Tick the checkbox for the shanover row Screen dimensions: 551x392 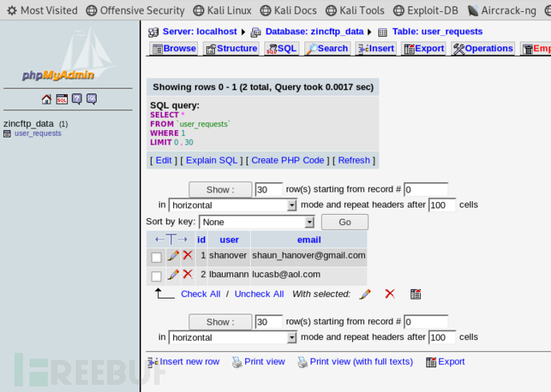click(157, 257)
